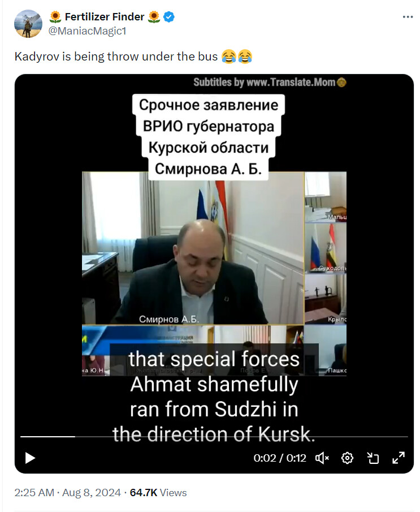420x512 pixels.
Task: Click the English subtitle text overlay
Action: 214,397
